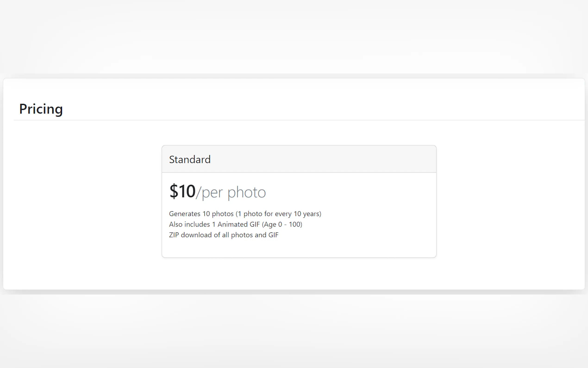588x368 pixels.
Task: Click the gray page background above Pricing panel
Action: pyautogui.click(x=292, y=37)
